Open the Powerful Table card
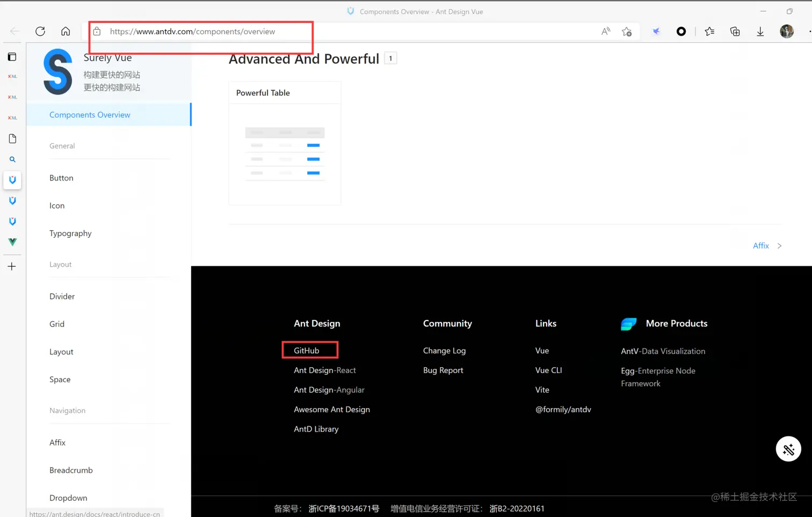Viewport: 812px width, 517px height. tap(285, 143)
